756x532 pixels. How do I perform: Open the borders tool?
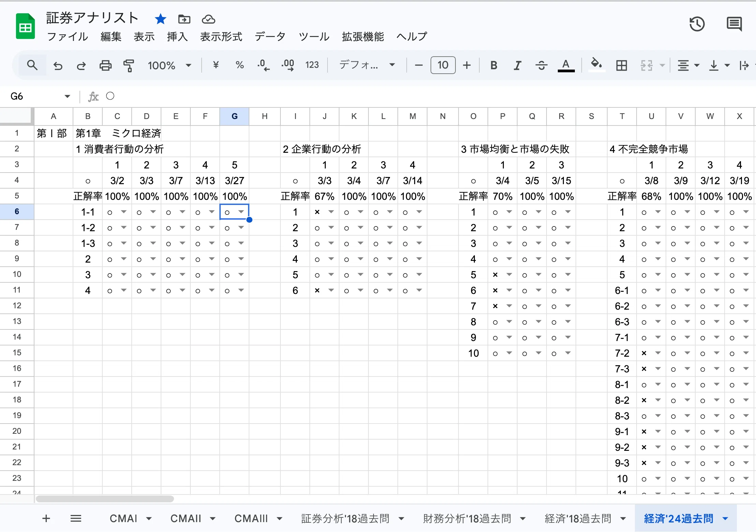coord(622,65)
